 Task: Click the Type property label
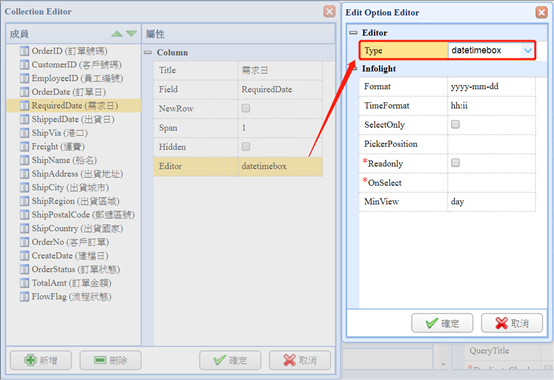pyautogui.click(x=373, y=51)
